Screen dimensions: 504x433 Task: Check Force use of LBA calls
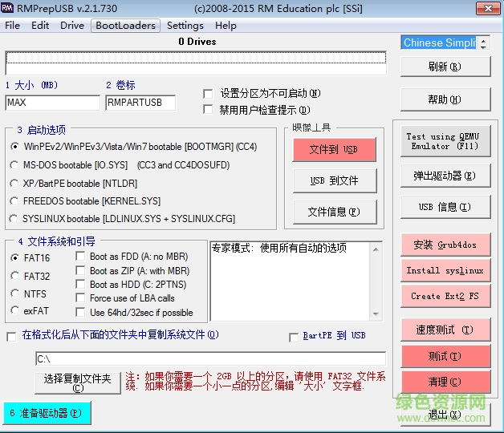pos(80,297)
